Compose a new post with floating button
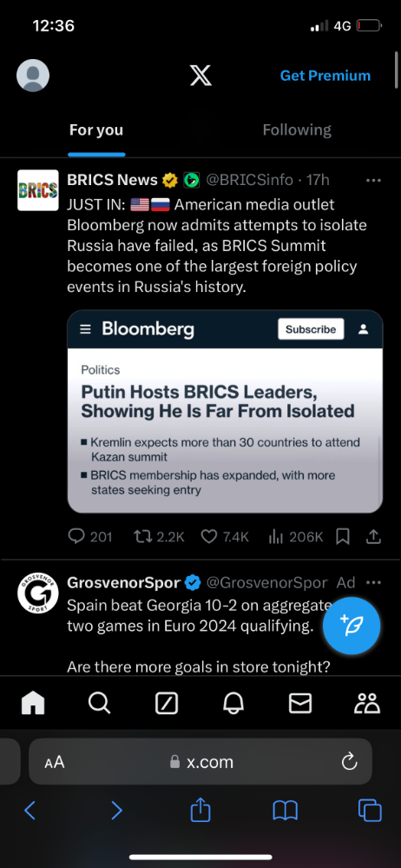Image resolution: width=401 pixels, height=868 pixels. (352, 626)
